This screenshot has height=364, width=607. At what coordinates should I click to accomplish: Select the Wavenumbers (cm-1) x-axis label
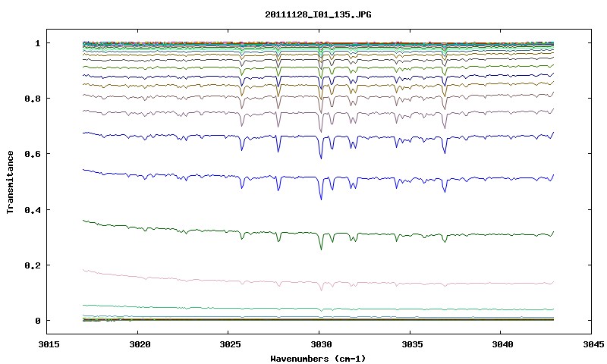(x=318, y=359)
